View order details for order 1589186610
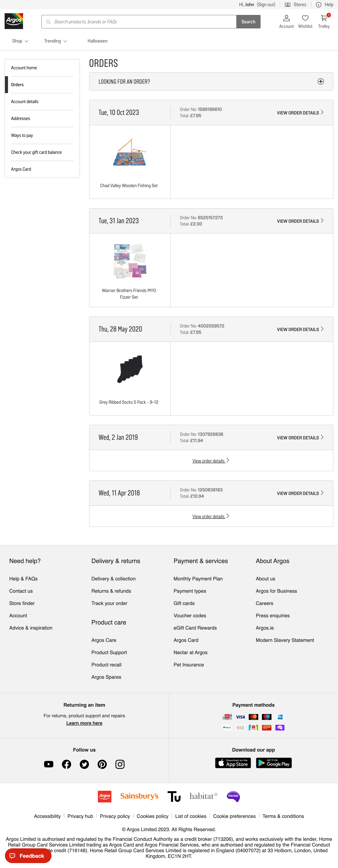 [x=300, y=113]
